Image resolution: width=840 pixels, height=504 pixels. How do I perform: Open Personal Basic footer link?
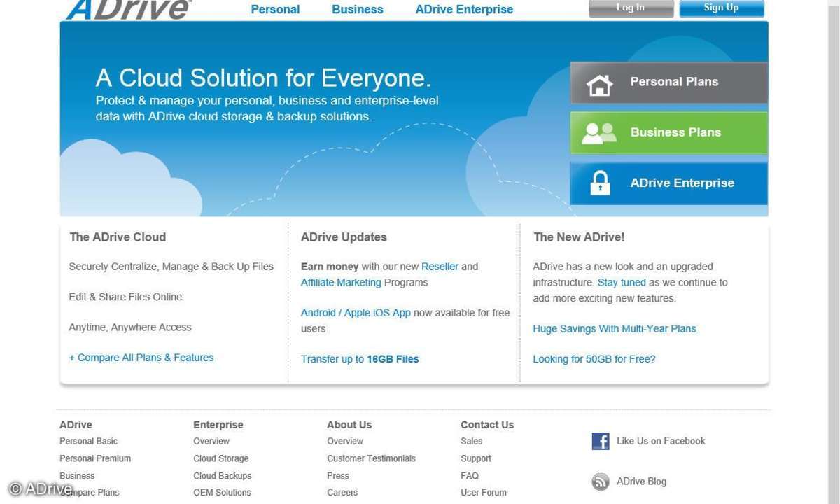(x=88, y=441)
